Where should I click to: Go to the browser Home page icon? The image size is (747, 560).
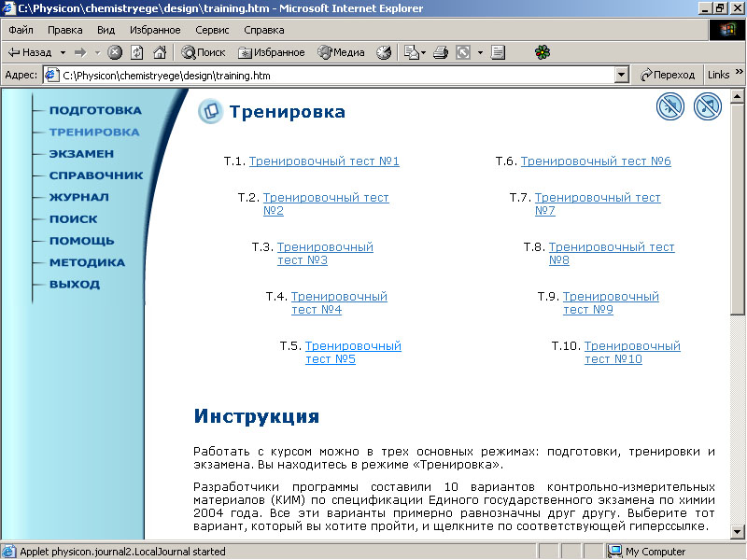click(160, 52)
